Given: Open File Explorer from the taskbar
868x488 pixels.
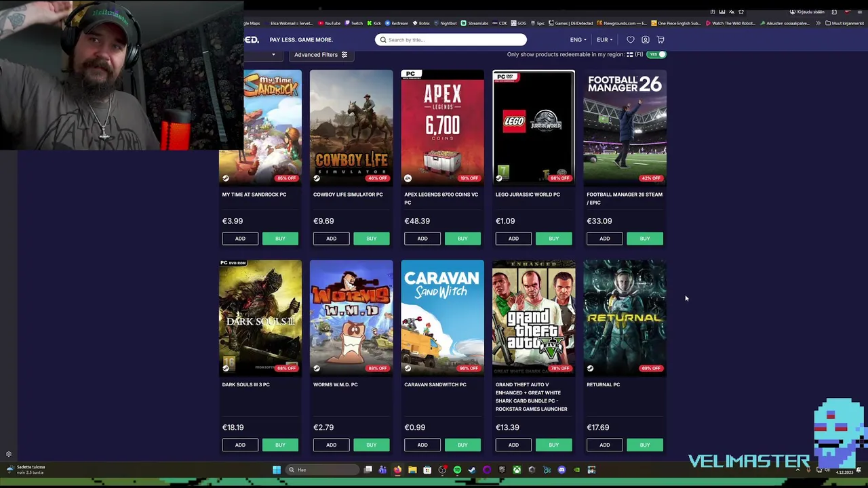Looking at the screenshot, I should tap(412, 470).
